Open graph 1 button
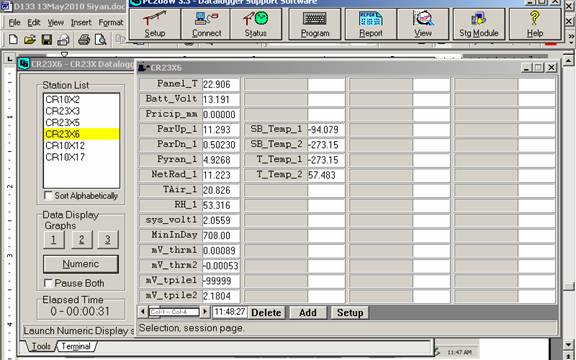This screenshot has width=576, height=360. coord(54,240)
